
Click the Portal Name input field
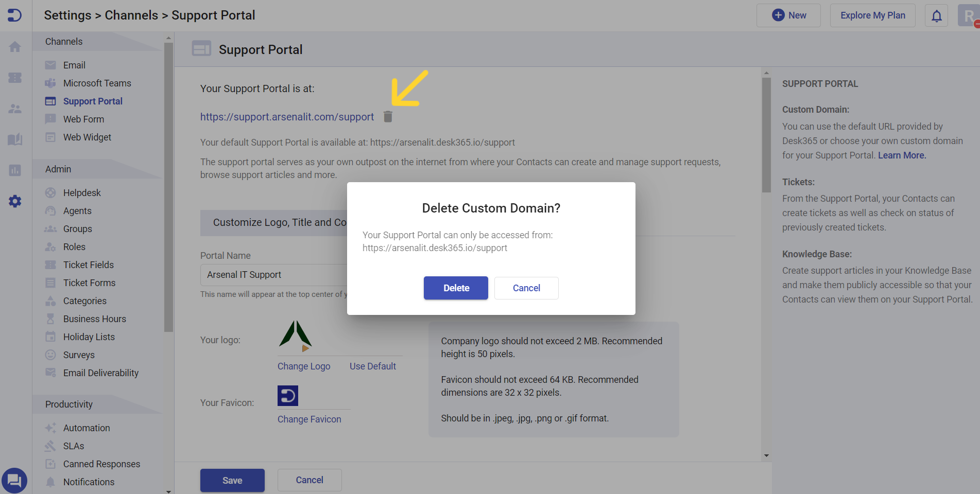tap(273, 275)
